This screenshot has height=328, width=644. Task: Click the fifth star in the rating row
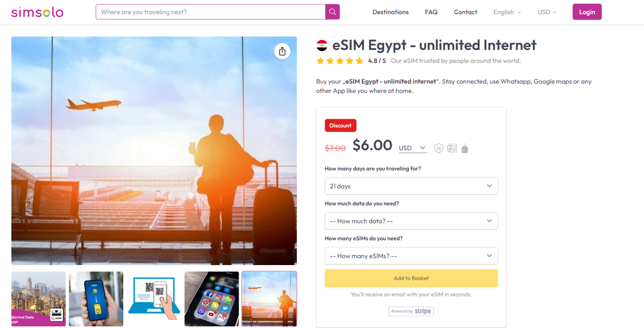(x=360, y=60)
